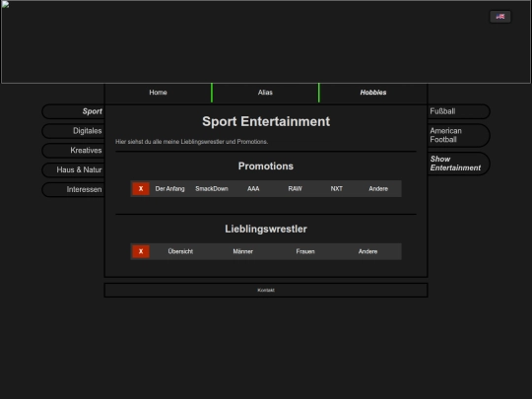
Task: Close Promotions section with red X
Action: click(141, 188)
